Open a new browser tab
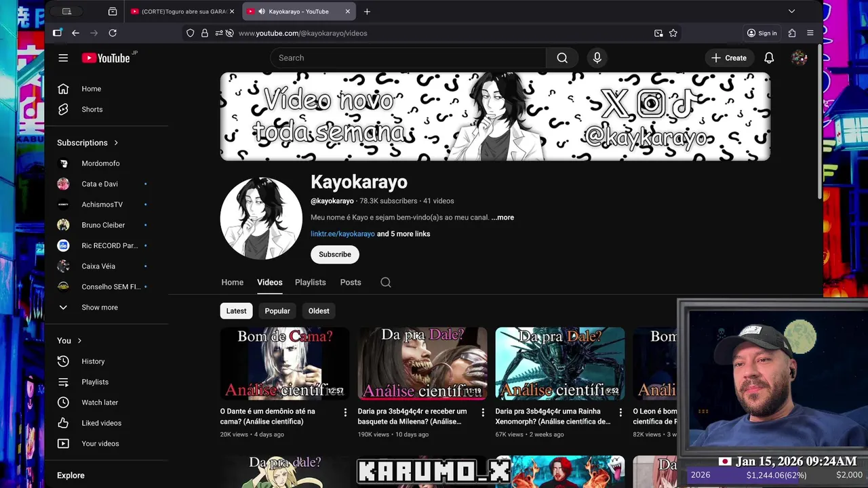This screenshot has height=488, width=868. (367, 12)
